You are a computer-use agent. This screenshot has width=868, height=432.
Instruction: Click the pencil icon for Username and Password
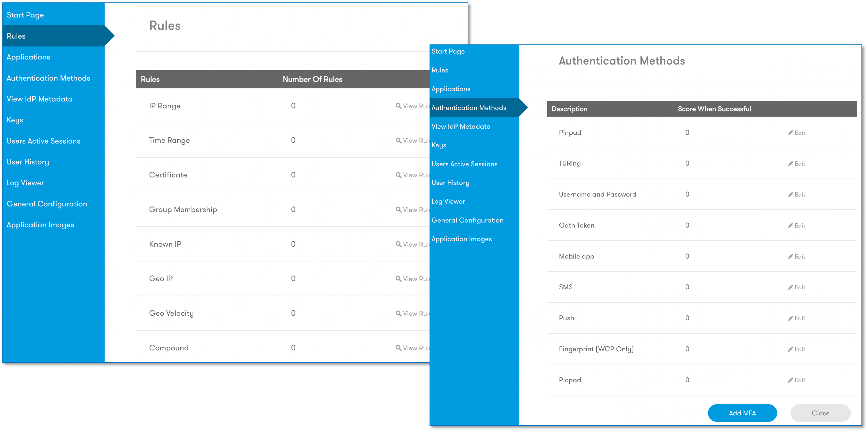point(790,194)
